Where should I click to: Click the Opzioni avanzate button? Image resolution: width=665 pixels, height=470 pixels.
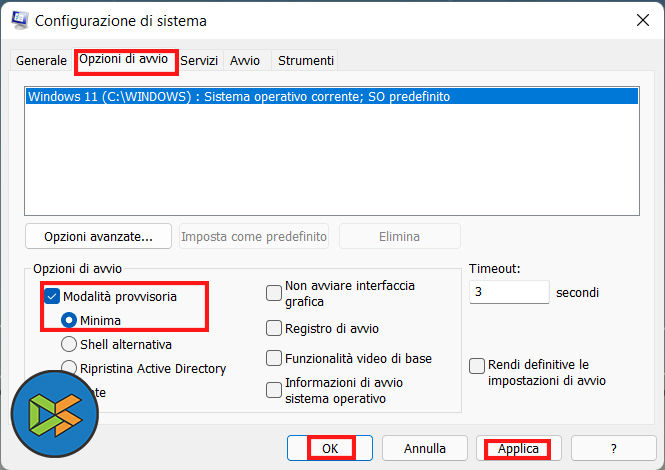tap(98, 237)
